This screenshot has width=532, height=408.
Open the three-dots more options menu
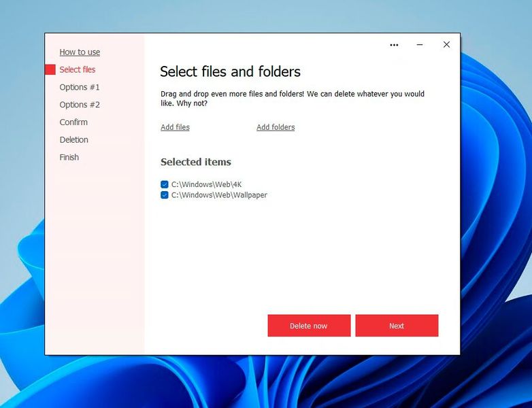pos(394,45)
